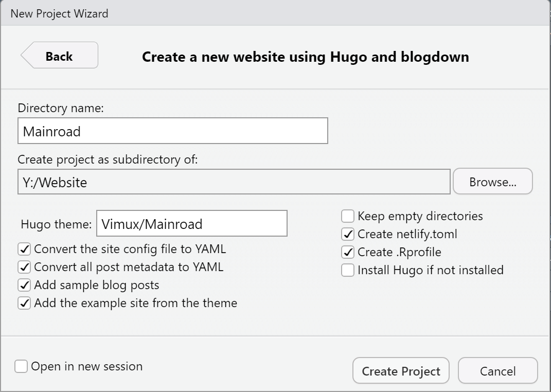Cancel the New Project Wizard
This screenshot has width=551, height=392.
click(x=497, y=371)
